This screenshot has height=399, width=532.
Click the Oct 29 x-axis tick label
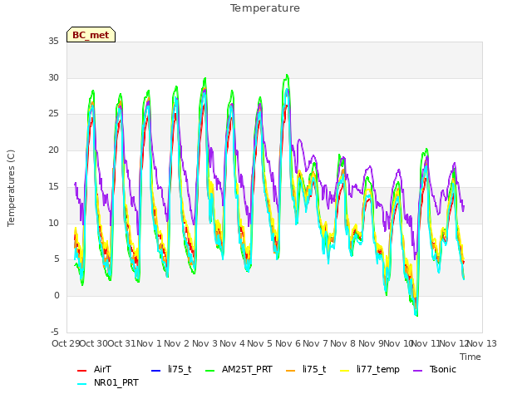pyautogui.click(x=66, y=343)
